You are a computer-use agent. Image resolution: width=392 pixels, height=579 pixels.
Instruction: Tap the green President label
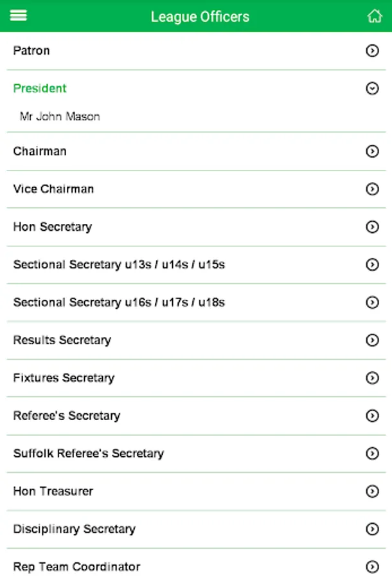click(x=40, y=88)
